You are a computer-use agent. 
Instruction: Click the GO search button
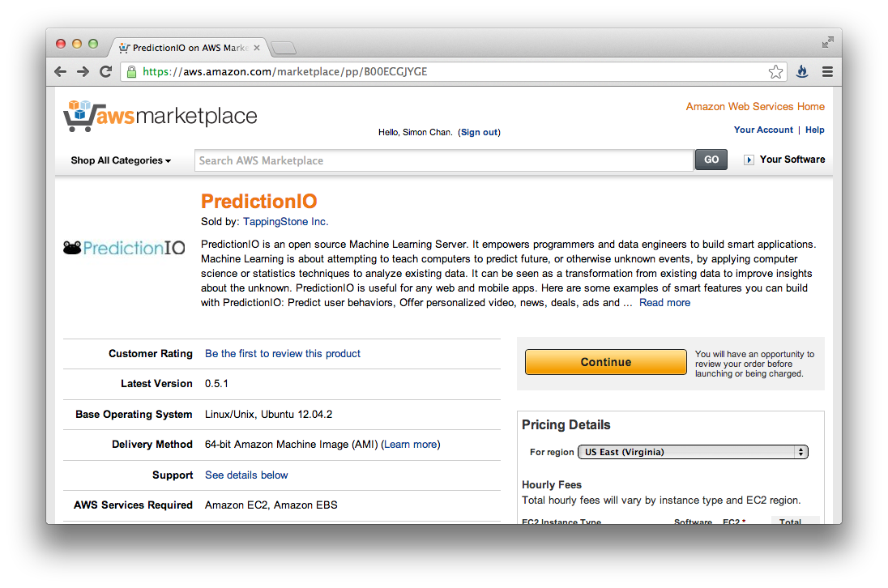click(x=711, y=160)
